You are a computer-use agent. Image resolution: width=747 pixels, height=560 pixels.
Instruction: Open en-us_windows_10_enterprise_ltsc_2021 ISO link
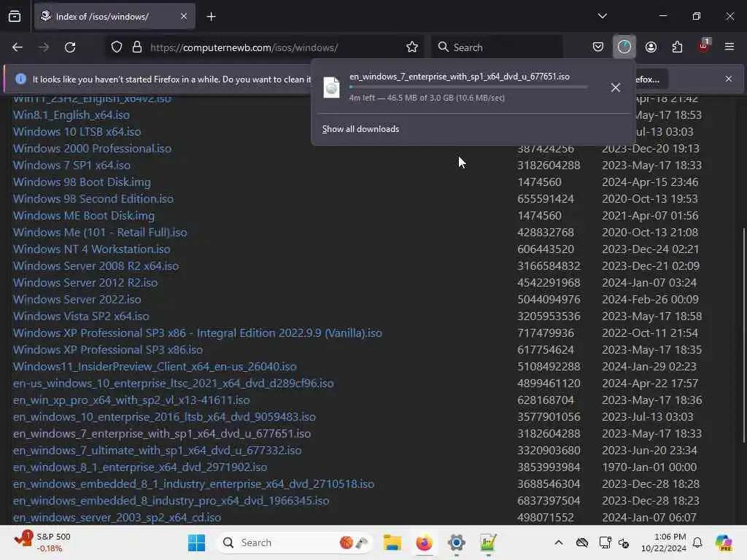tap(173, 384)
